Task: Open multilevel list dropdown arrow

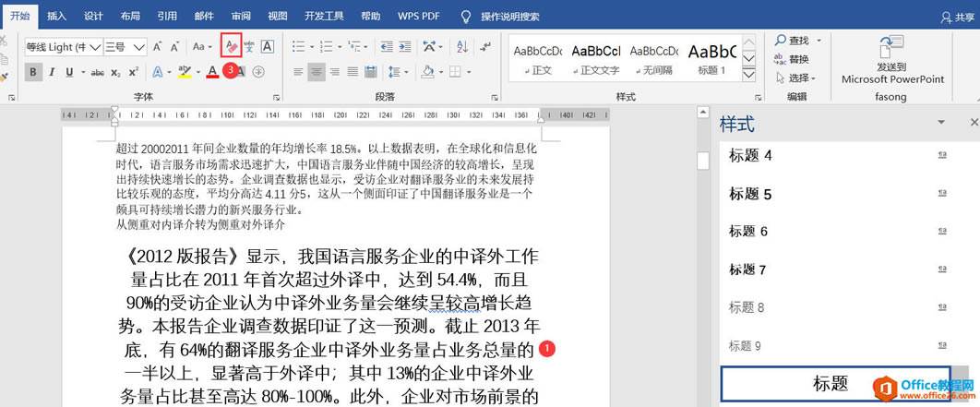Action: (x=366, y=47)
